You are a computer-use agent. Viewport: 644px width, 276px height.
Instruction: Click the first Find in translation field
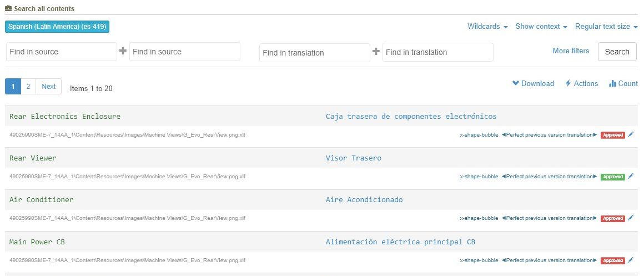pos(314,52)
